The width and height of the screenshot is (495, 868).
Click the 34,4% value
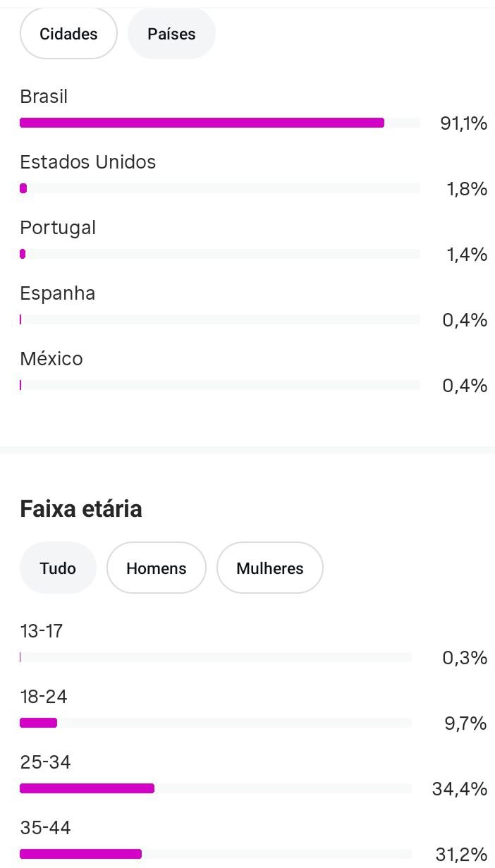pos(459,789)
